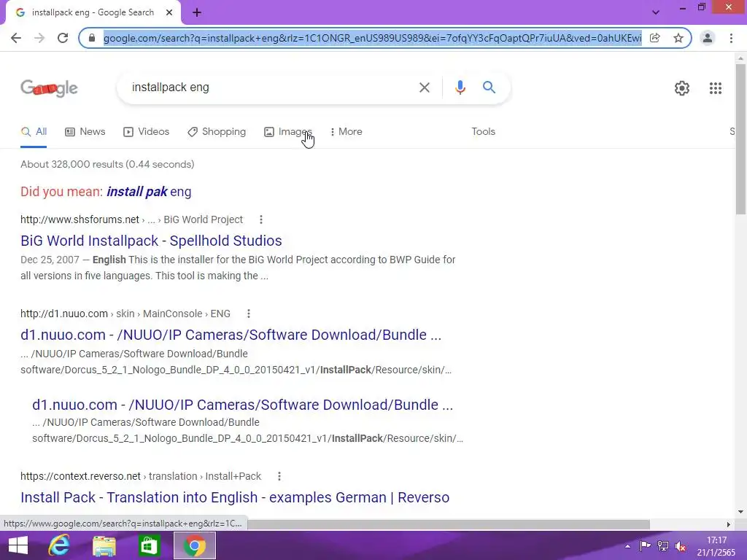The image size is (747, 560).
Task: Click the suggested 'install pak eng' query
Action: click(149, 192)
